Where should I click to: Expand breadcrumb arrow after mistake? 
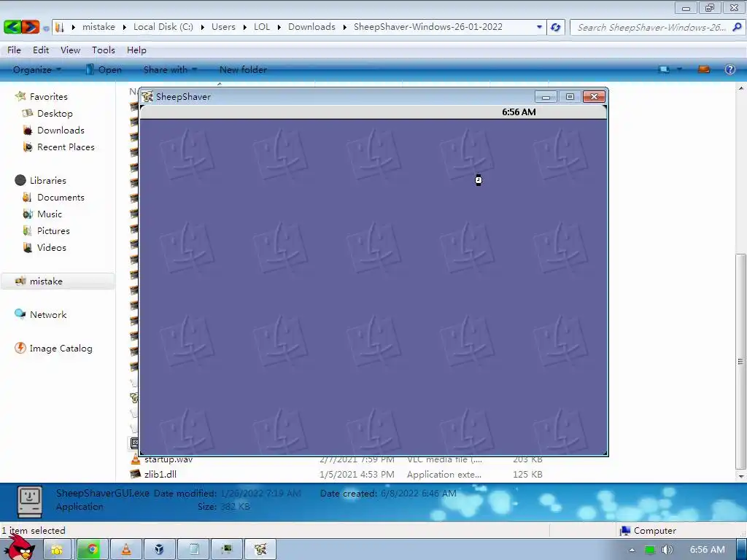pyautogui.click(x=124, y=27)
